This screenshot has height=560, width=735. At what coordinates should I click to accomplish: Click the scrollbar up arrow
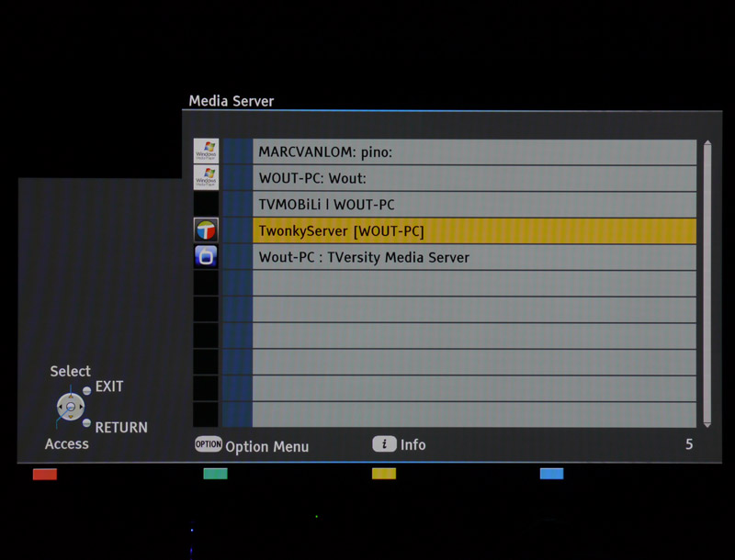[x=707, y=143]
